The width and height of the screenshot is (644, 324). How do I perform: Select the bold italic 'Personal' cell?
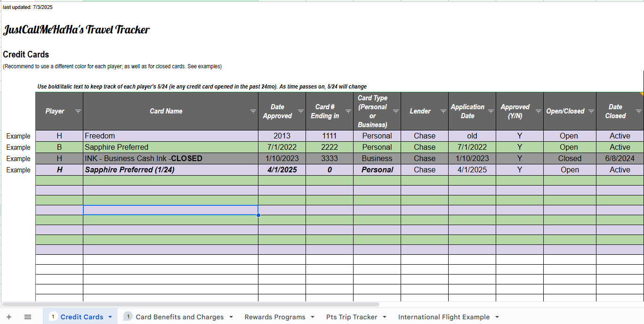click(x=377, y=170)
